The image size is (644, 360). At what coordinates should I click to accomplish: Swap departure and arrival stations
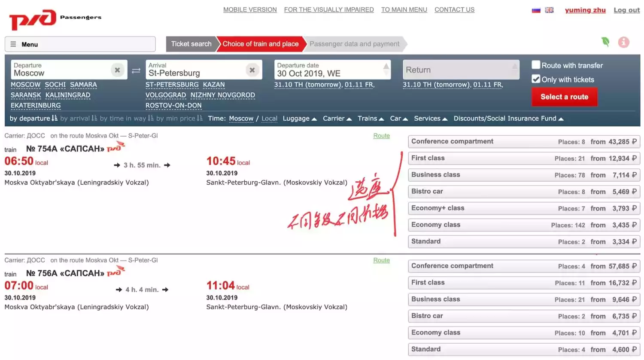(x=136, y=71)
